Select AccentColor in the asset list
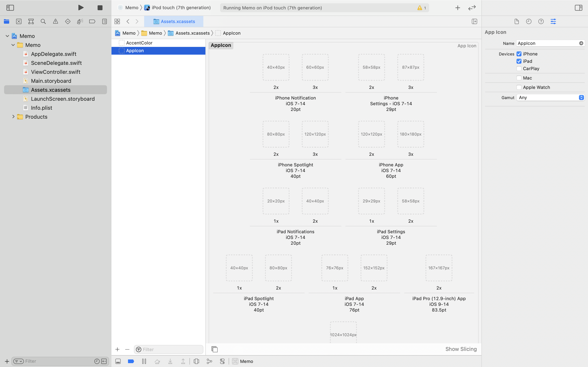The width and height of the screenshot is (588, 367). pyautogui.click(x=139, y=43)
